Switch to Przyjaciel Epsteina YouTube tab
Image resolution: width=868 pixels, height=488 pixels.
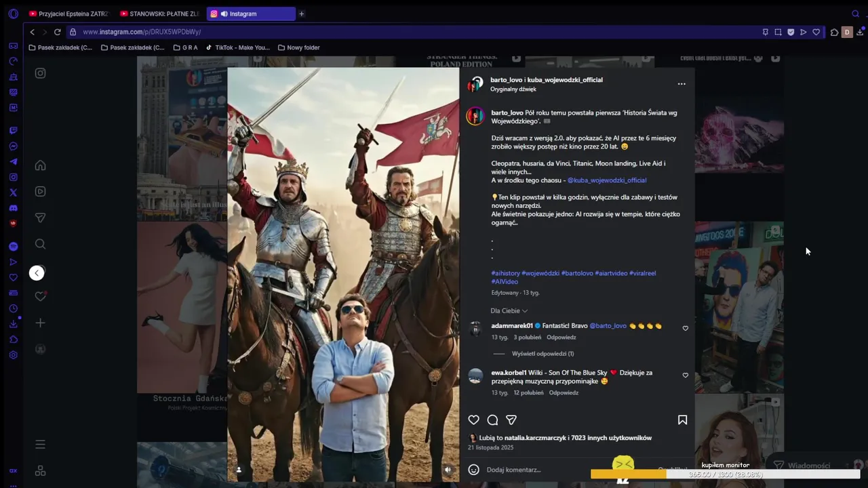(x=68, y=14)
